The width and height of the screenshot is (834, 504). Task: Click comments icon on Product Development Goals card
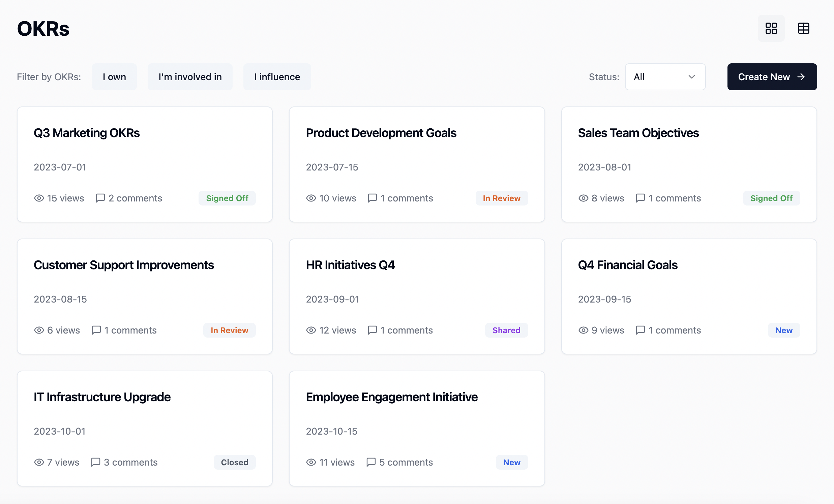point(372,198)
